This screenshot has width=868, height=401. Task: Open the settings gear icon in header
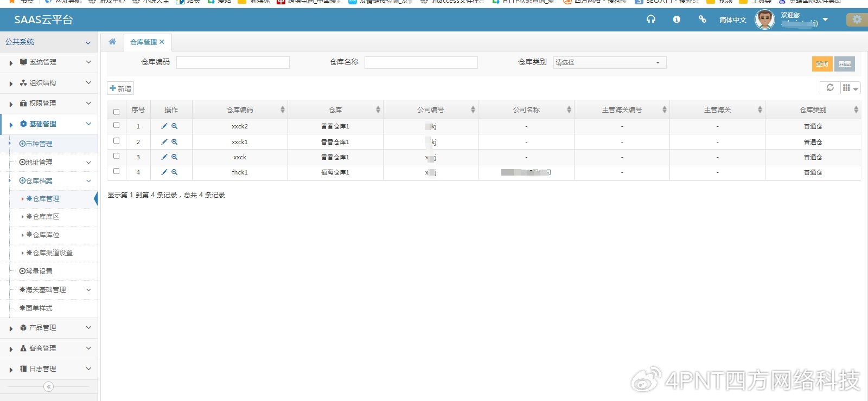point(857,20)
